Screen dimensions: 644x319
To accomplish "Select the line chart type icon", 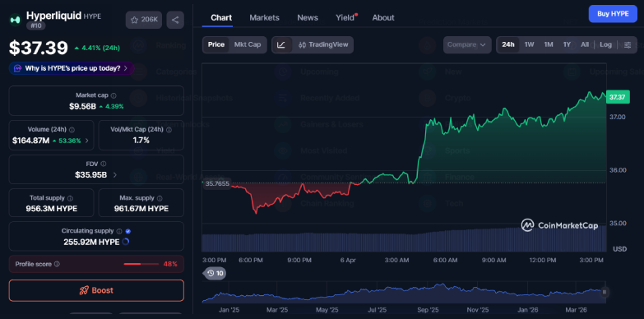I will (281, 44).
